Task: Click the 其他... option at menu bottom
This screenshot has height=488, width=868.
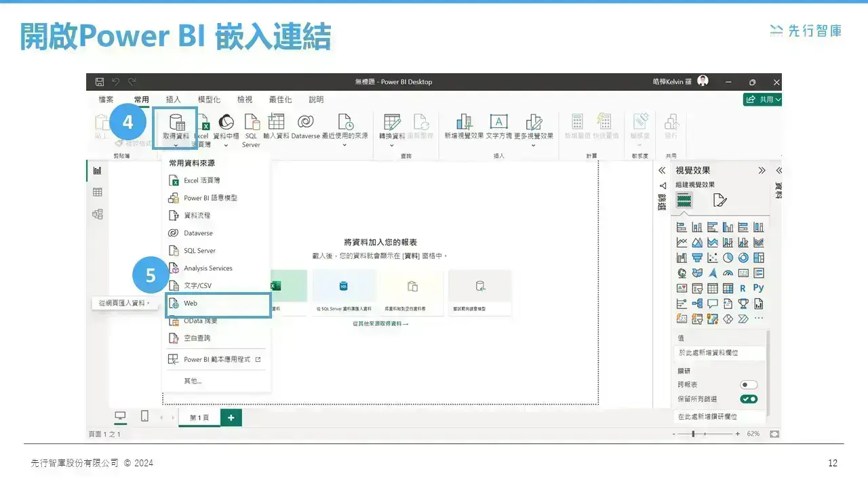Action: click(193, 381)
